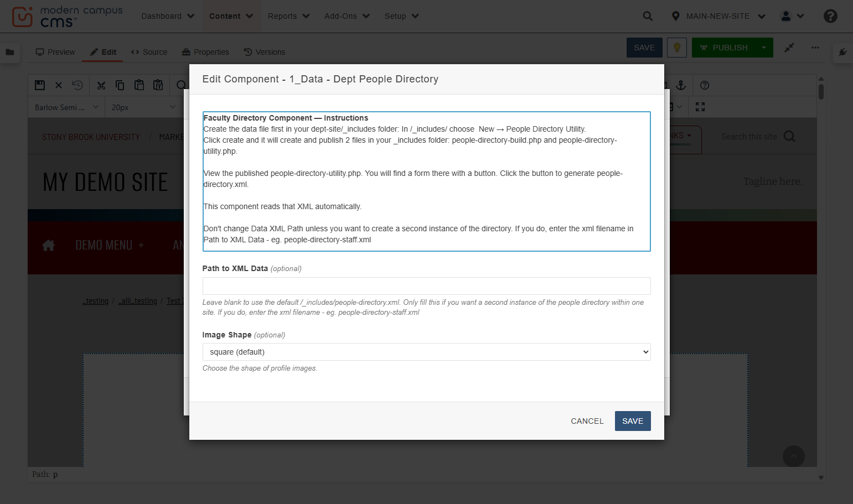Open the Reports menu

tap(288, 16)
